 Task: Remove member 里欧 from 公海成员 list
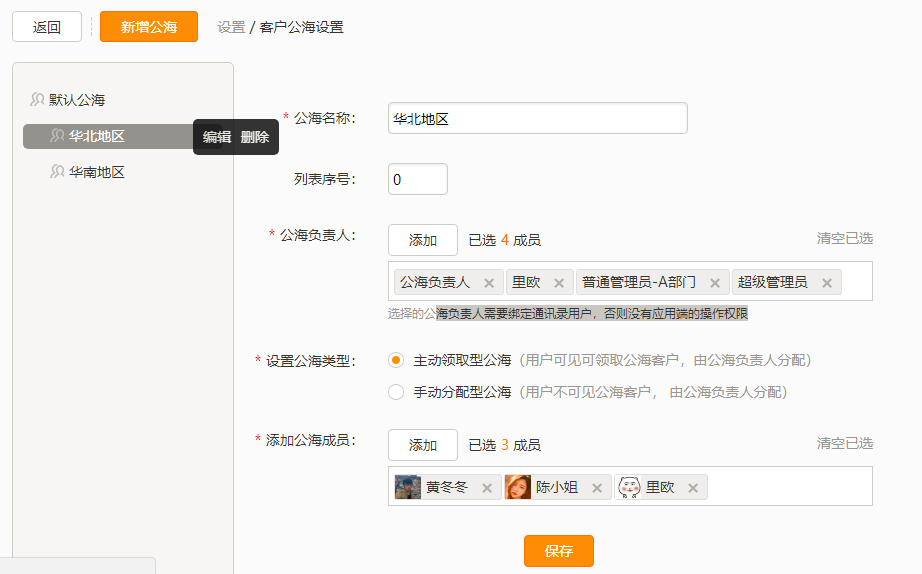coord(693,488)
